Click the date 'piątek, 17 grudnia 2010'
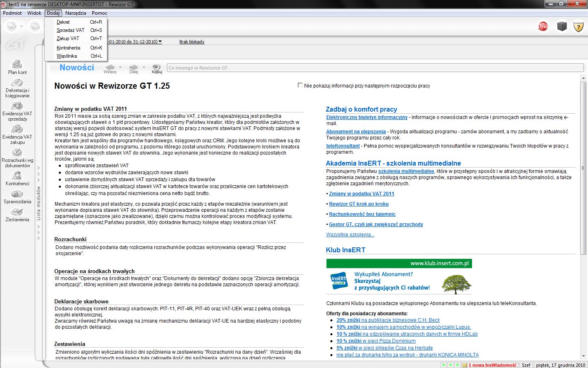Image resolution: width=588 pixels, height=368 pixels. [561, 365]
